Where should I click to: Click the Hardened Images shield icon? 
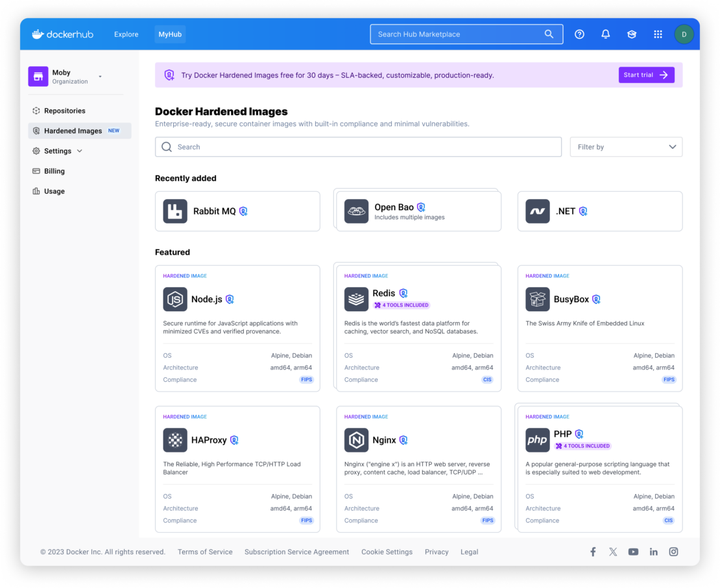[35, 130]
